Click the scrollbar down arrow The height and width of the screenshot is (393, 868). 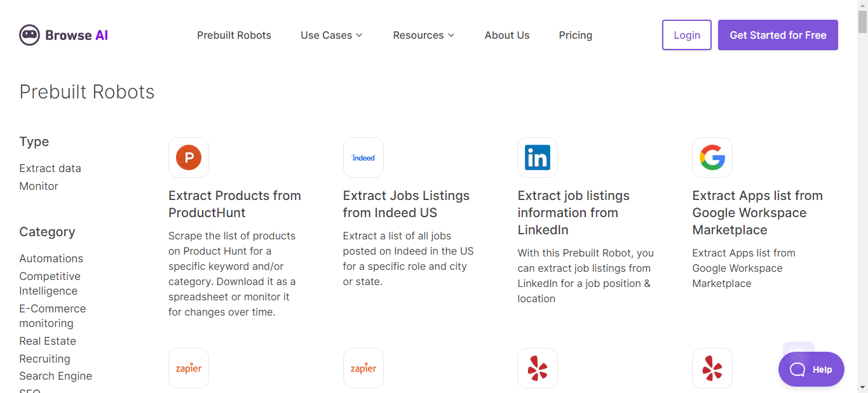(x=862, y=387)
